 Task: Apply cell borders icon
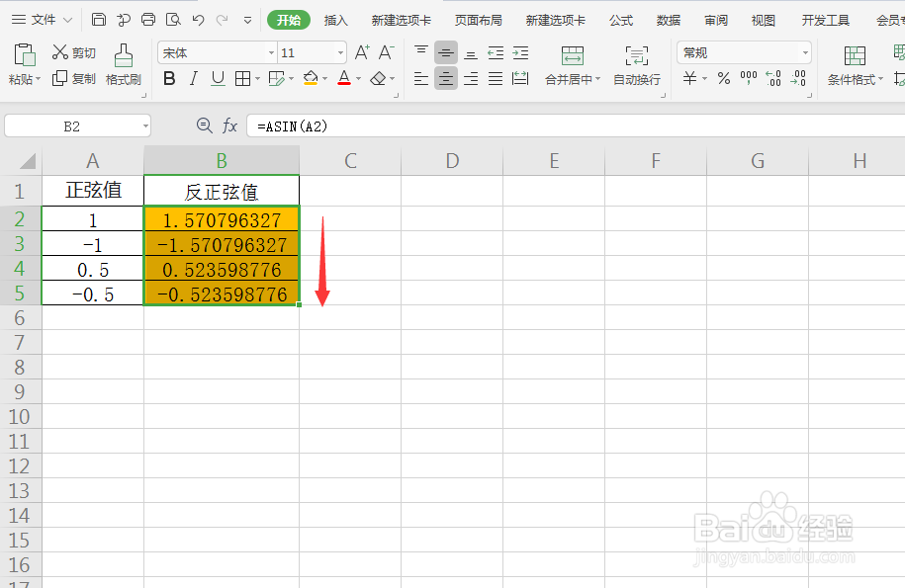click(x=242, y=78)
